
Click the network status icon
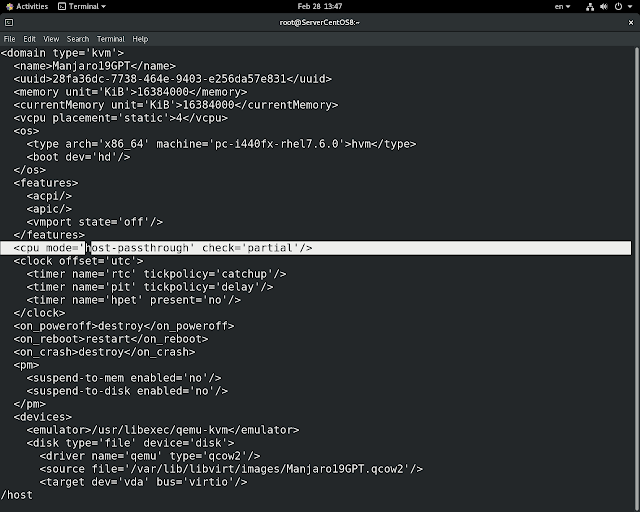tap(590, 7)
